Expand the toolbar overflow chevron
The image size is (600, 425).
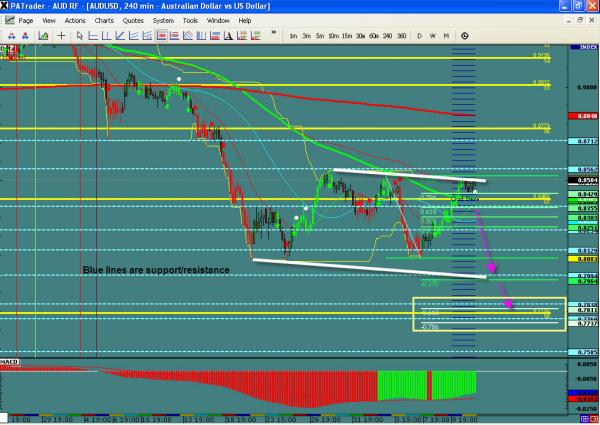273,35
